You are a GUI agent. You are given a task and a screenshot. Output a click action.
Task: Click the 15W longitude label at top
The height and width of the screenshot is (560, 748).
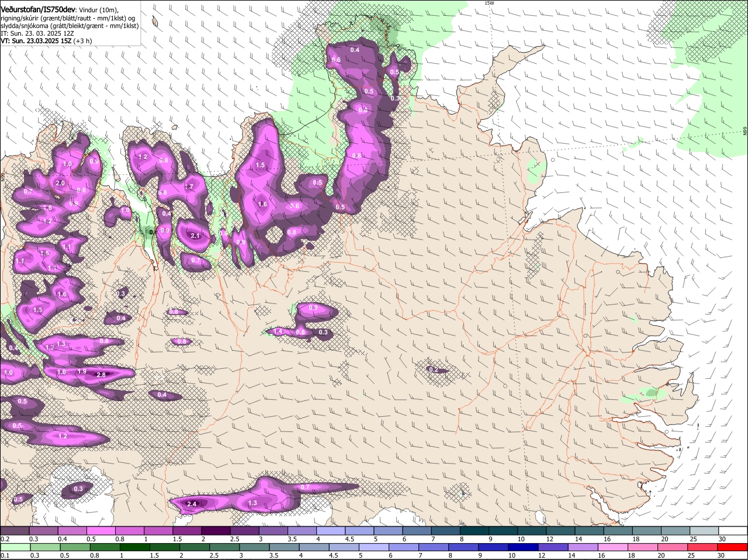pyautogui.click(x=489, y=3)
